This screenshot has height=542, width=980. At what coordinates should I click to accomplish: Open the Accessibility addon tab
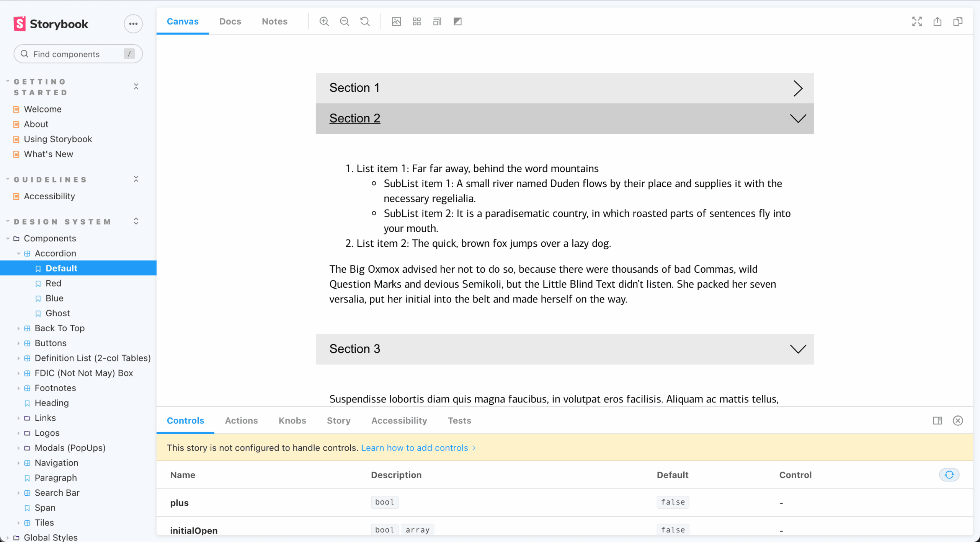pyautogui.click(x=399, y=420)
